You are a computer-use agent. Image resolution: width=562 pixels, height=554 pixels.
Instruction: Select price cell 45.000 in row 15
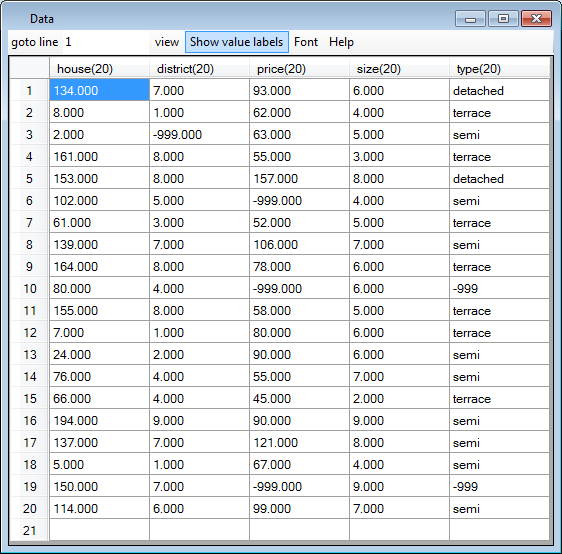point(299,398)
